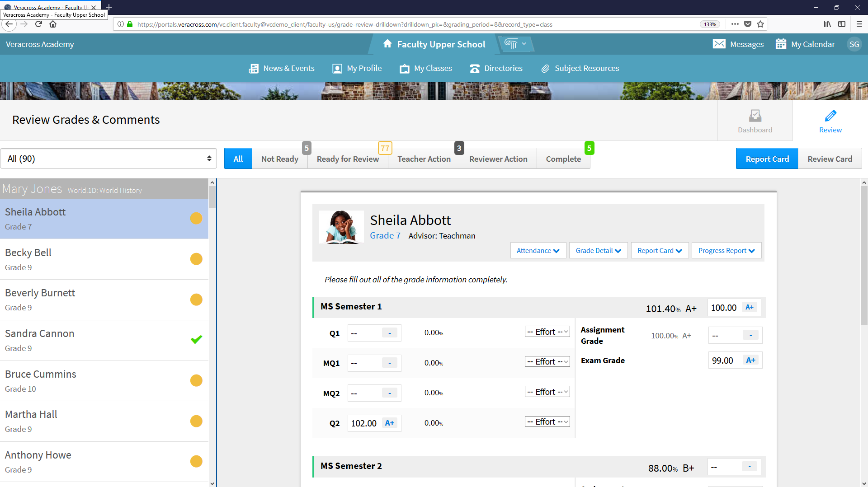Switch to Review Card view
The height and width of the screenshot is (487, 868).
point(830,159)
